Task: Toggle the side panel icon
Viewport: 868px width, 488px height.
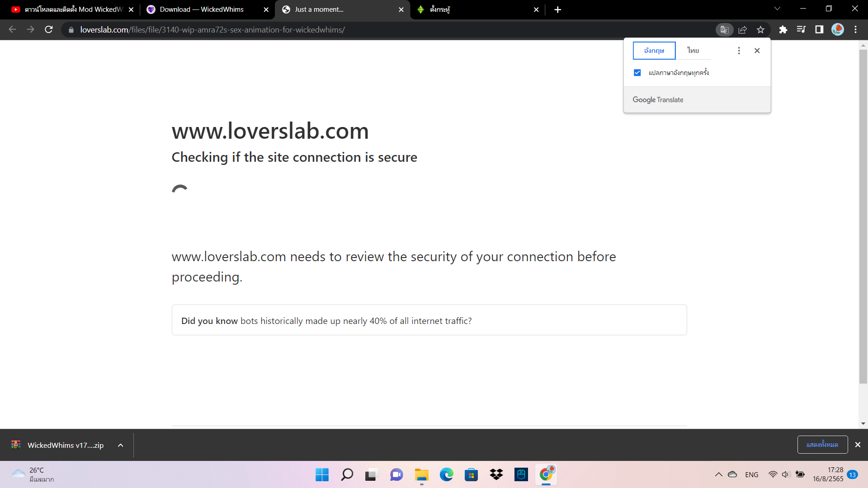Action: click(819, 29)
